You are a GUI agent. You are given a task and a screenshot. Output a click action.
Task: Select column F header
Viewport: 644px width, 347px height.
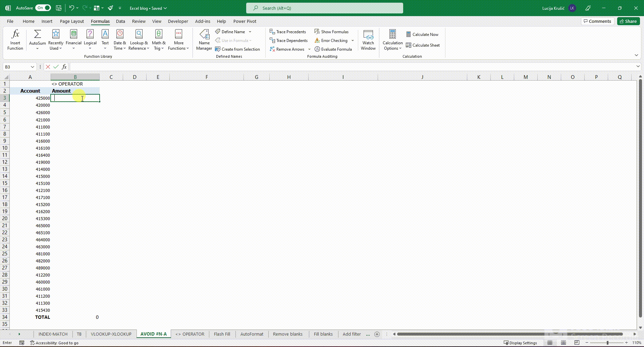[207, 77]
